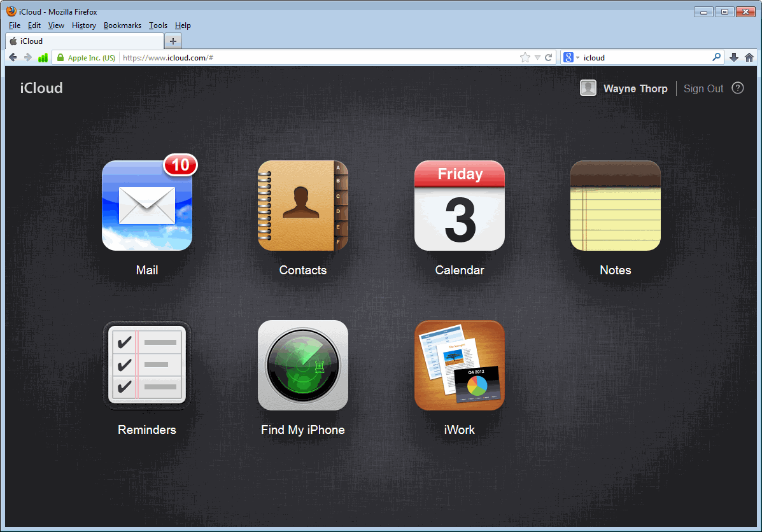
Task: Go forward with the browser forward arrow
Action: (28, 57)
